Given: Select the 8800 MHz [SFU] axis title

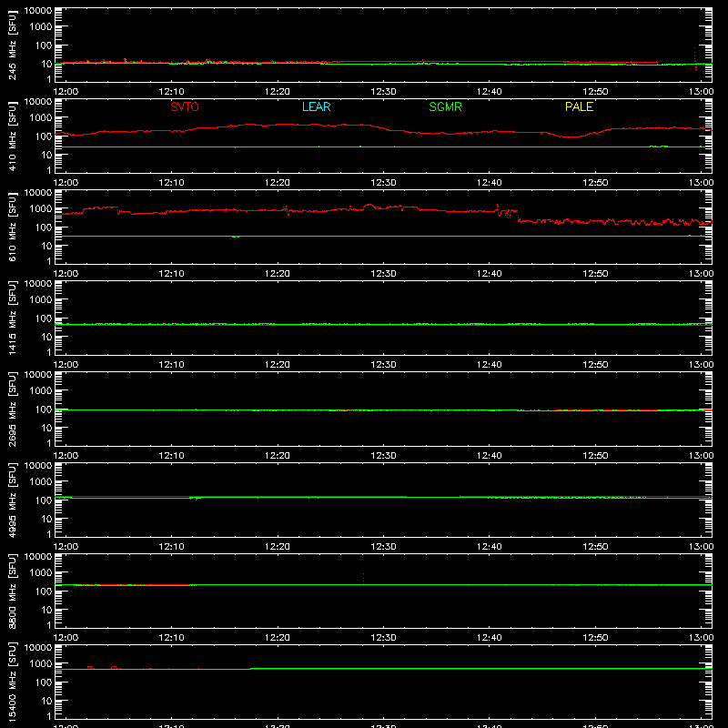Looking at the screenshot, I should point(12,591).
